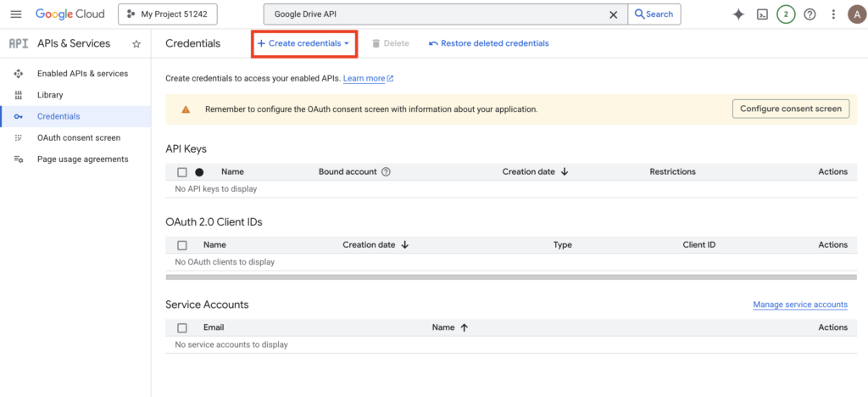
Task: Sort API Keys by Creation date arrow
Action: (x=565, y=172)
